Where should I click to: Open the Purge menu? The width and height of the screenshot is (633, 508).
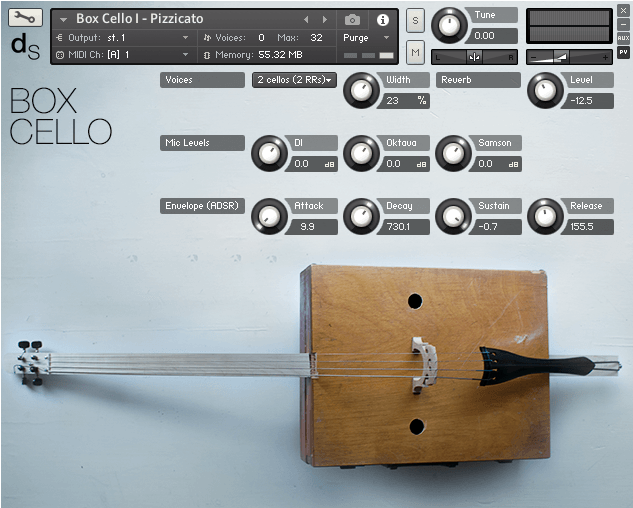[x=366, y=38]
